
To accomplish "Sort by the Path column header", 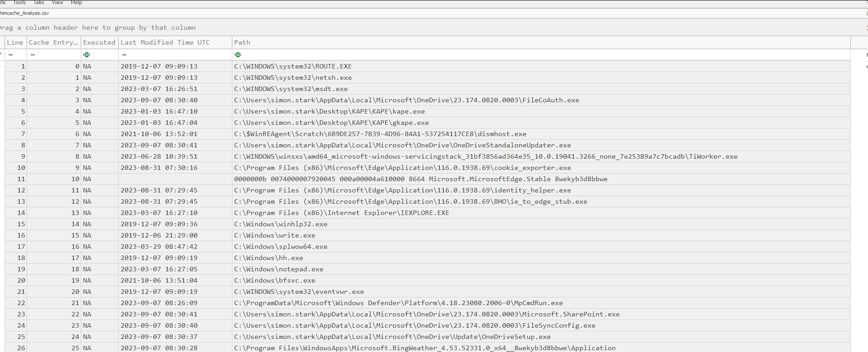I will tap(242, 42).
